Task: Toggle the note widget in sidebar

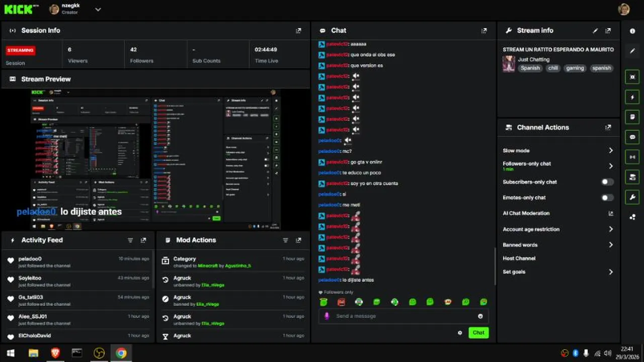Action: (632, 117)
